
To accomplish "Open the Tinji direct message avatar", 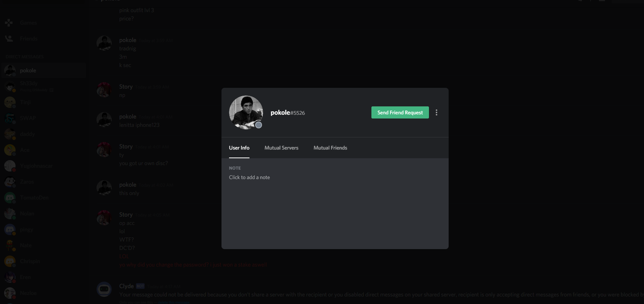I will click(x=10, y=102).
